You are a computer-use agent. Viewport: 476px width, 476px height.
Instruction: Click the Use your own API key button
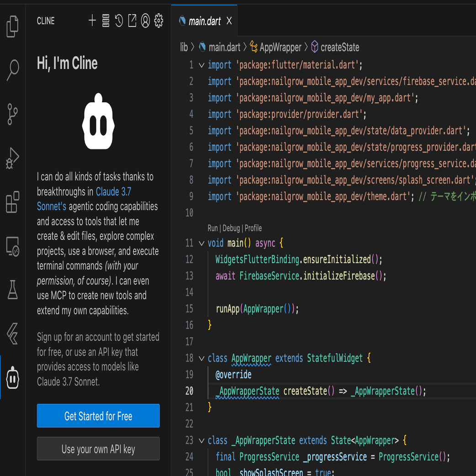point(98,449)
